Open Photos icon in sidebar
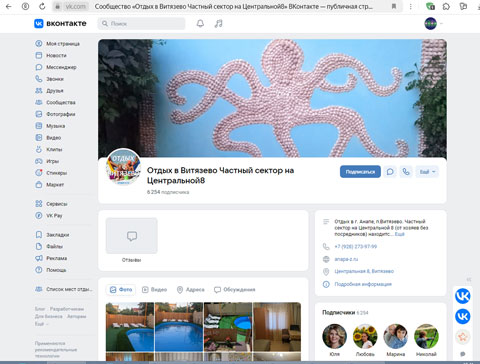 (x=39, y=114)
